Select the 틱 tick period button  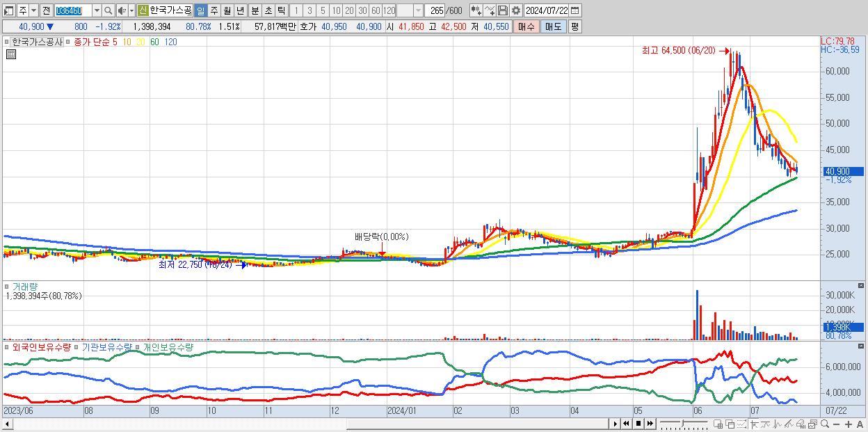(x=281, y=10)
